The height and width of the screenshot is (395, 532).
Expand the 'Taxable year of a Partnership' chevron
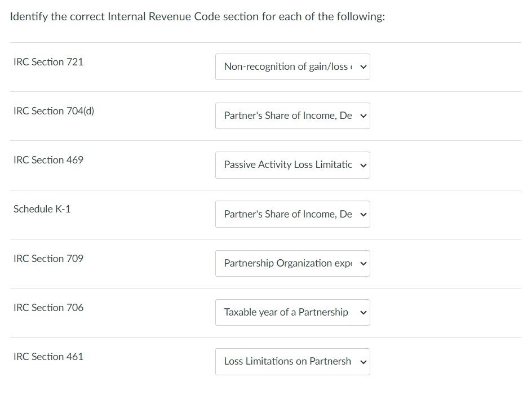pos(363,312)
